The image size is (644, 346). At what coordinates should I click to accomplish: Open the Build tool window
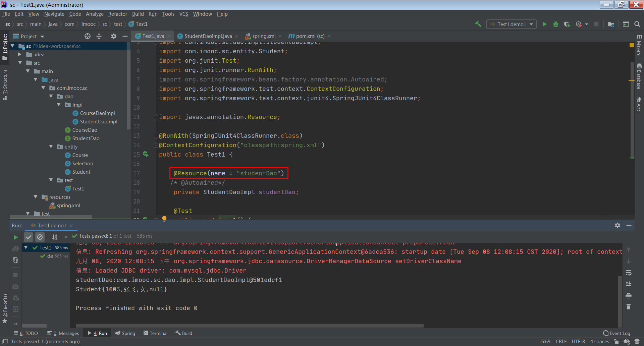[184, 333]
